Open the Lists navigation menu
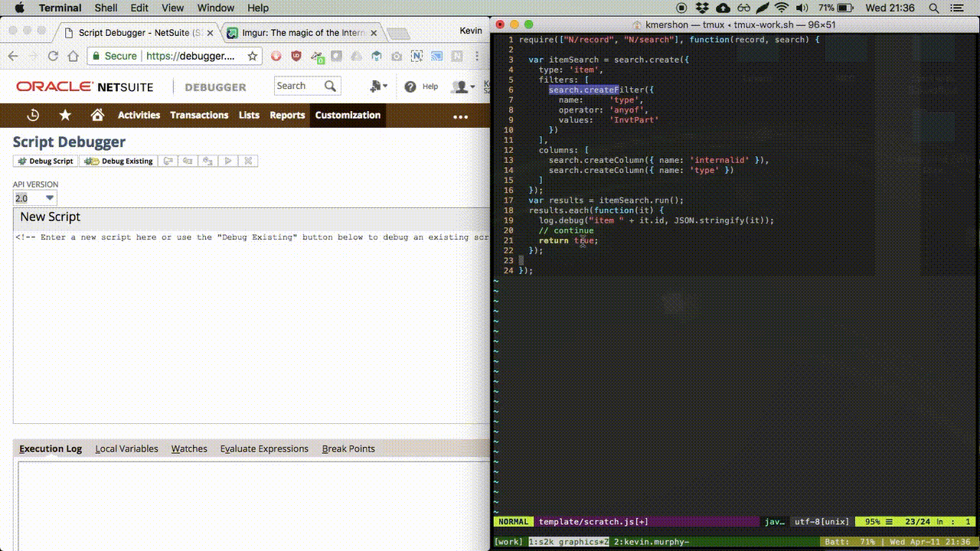The height and width of the screenshot is (551, 980). [249, 116]
